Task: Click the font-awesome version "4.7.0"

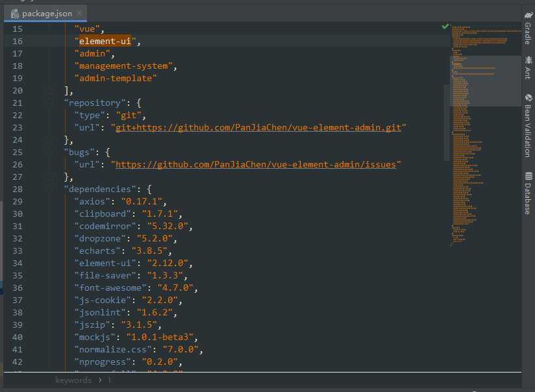Action: click(175, 288)
